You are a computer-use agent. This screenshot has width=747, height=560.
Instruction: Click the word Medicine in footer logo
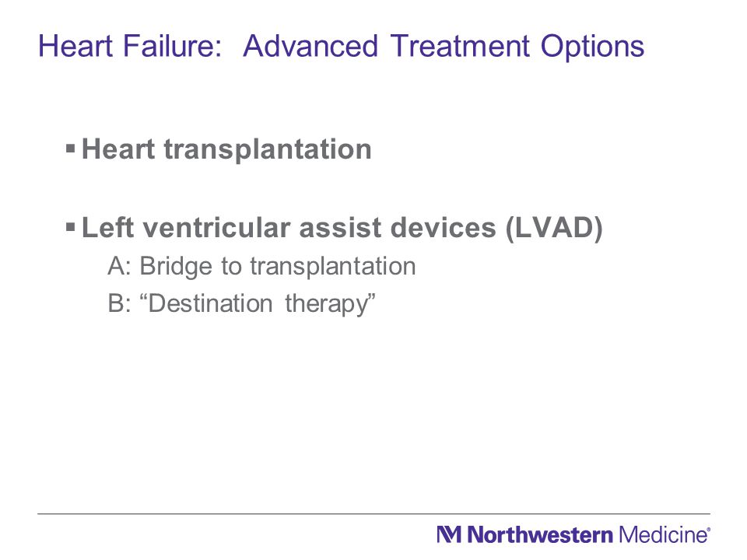pyautogui.click(x=663, y=535)
